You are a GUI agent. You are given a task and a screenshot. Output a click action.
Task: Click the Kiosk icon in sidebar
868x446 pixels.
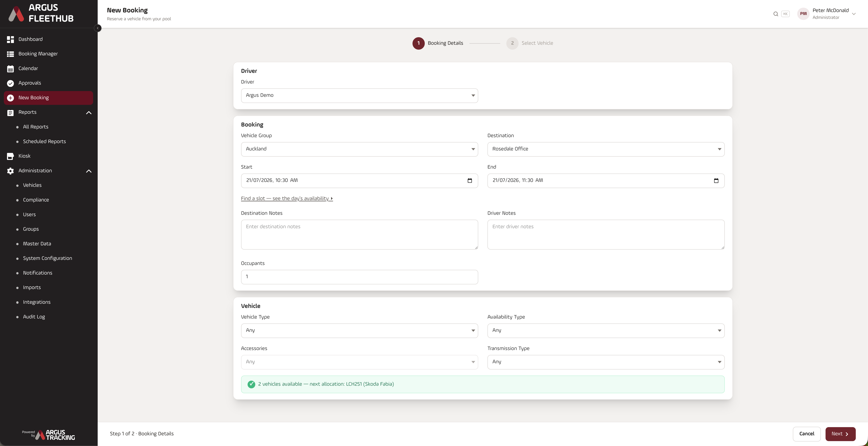pyautogui.click(x=10, y=156)
